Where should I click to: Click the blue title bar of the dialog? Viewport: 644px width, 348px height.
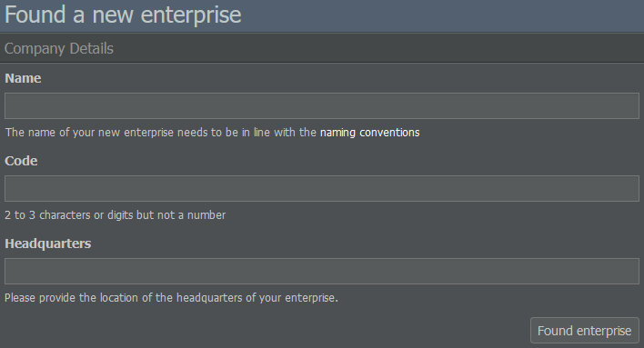322,16
